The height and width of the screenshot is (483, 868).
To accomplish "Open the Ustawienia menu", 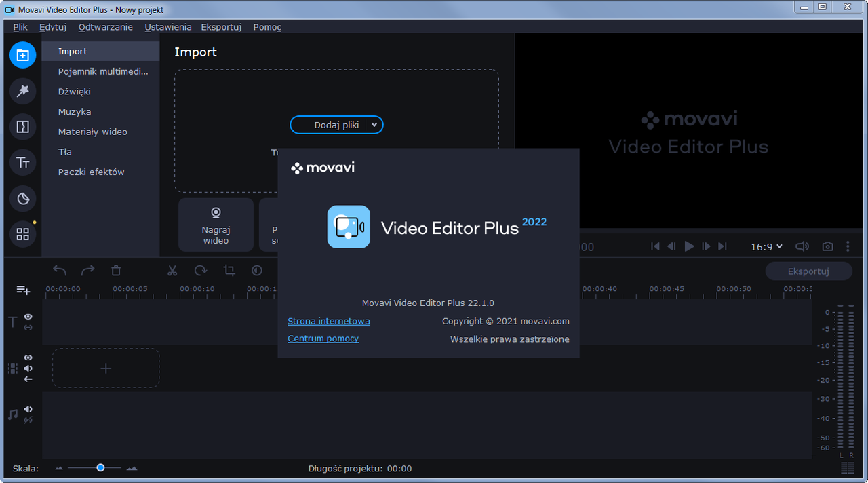I will coord(168,27).
